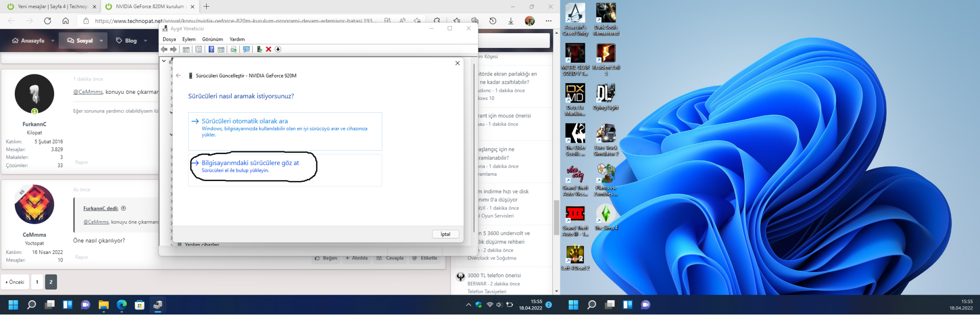Open File Explorer from the taskbar
This screenshot has width=980, height=317.
pos(104,305)
